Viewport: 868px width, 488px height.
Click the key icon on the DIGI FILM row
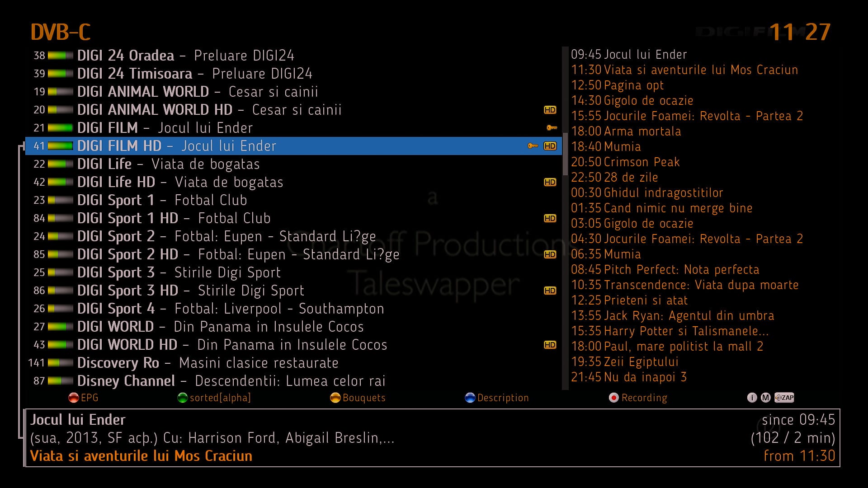pos(552,128)
